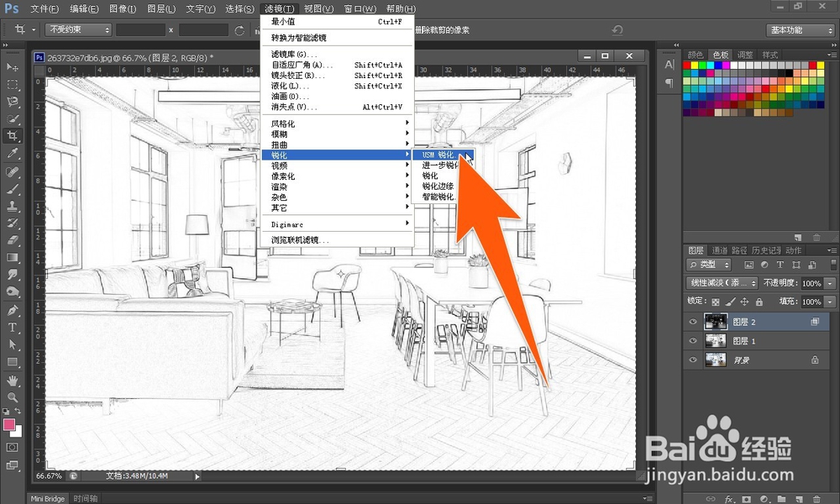Image resolution: width=840 pixels, height=504 pixels.
Task: Open the character panel icon
Action: coord(669,65)
